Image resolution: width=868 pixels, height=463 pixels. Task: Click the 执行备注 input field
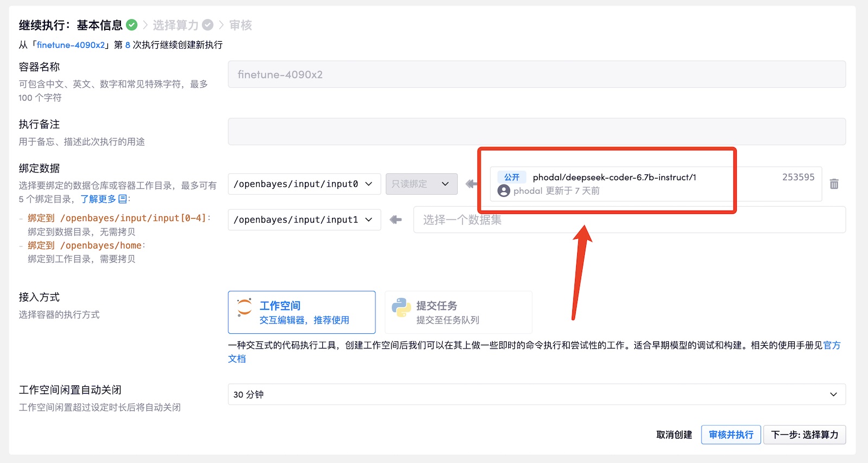(537, 131)
